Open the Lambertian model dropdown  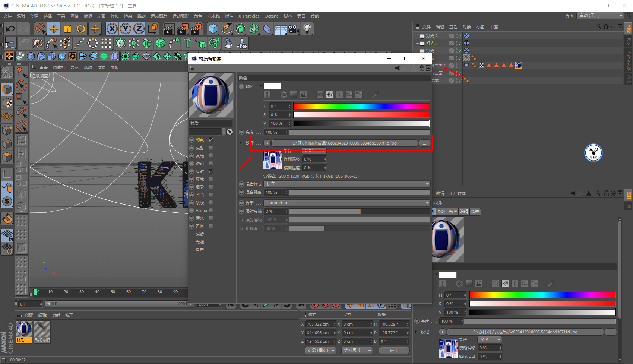(347, 203)
